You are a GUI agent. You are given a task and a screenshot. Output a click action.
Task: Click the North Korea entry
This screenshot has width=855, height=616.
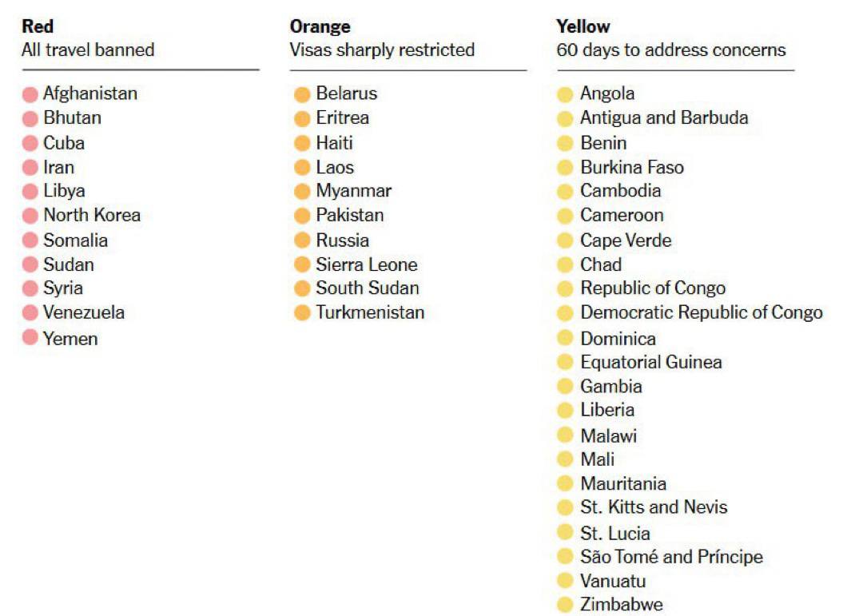(x=92, y=215)
